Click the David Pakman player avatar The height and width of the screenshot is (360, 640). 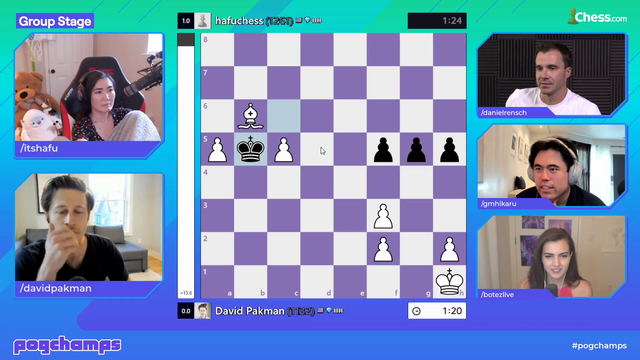202,311
